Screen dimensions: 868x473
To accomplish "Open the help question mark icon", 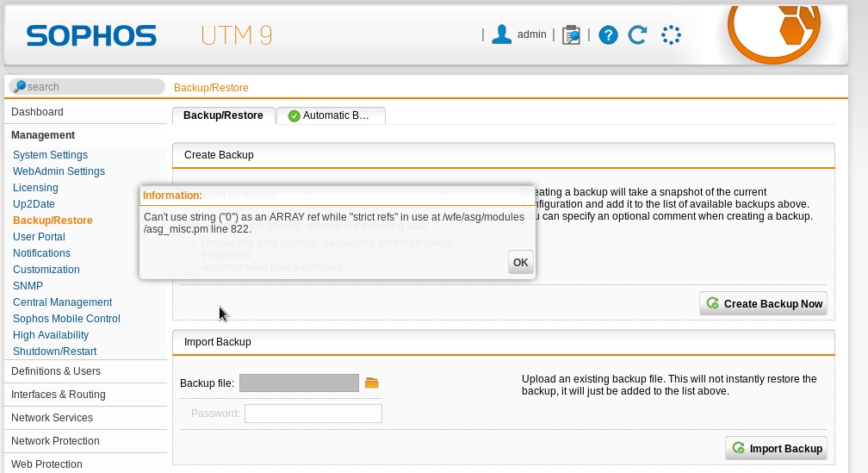I will point(608,34).
